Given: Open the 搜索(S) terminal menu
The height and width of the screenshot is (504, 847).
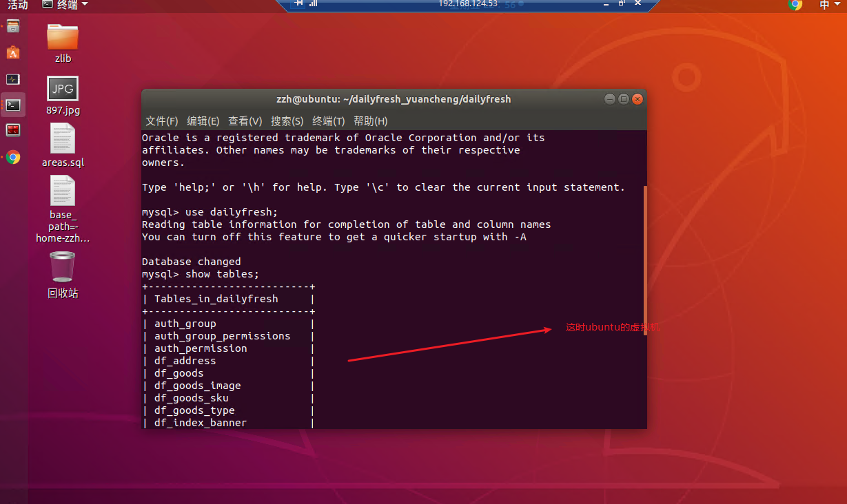Looking at the screenshot, I should (x=287, y=121).
